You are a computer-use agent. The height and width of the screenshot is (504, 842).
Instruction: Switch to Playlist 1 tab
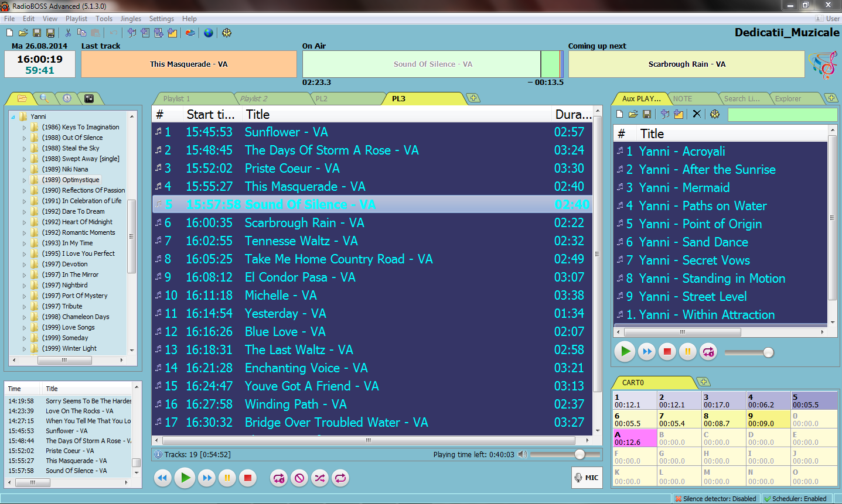click(176, 99)
